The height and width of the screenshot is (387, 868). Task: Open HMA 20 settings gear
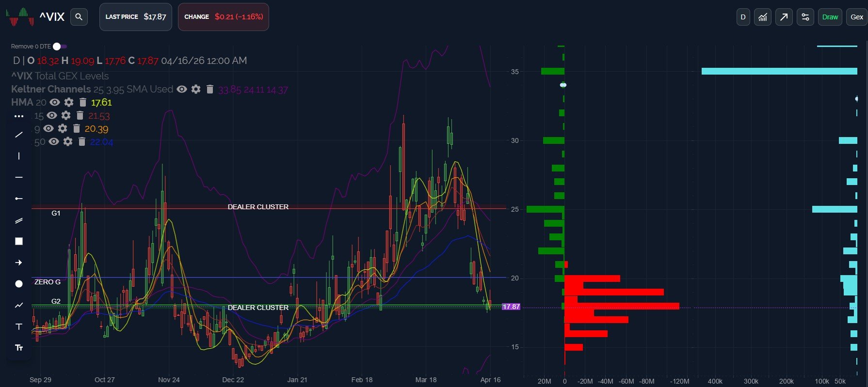tap(69, 102)
